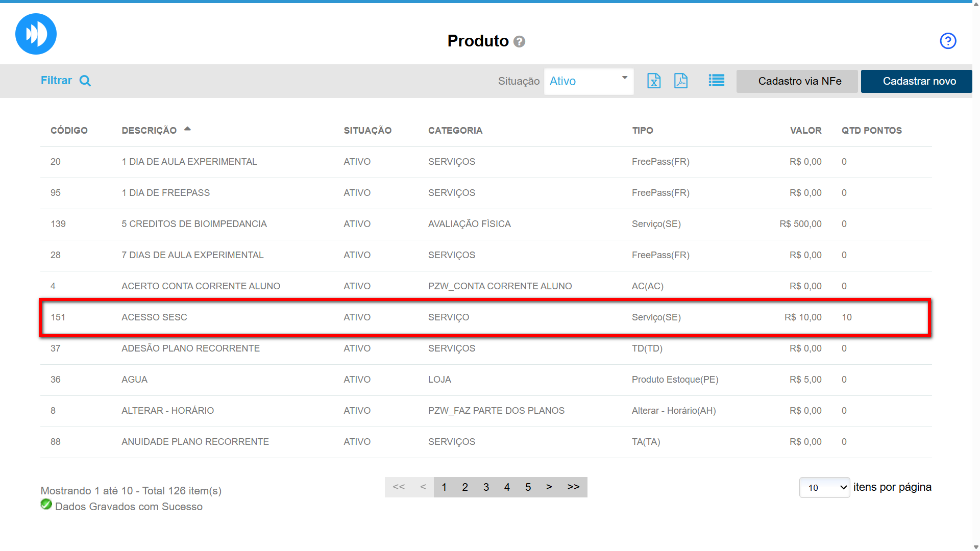Screen dimensions: 980x551
Task: Expand the items per page selector
Action: tap(824, 487)
